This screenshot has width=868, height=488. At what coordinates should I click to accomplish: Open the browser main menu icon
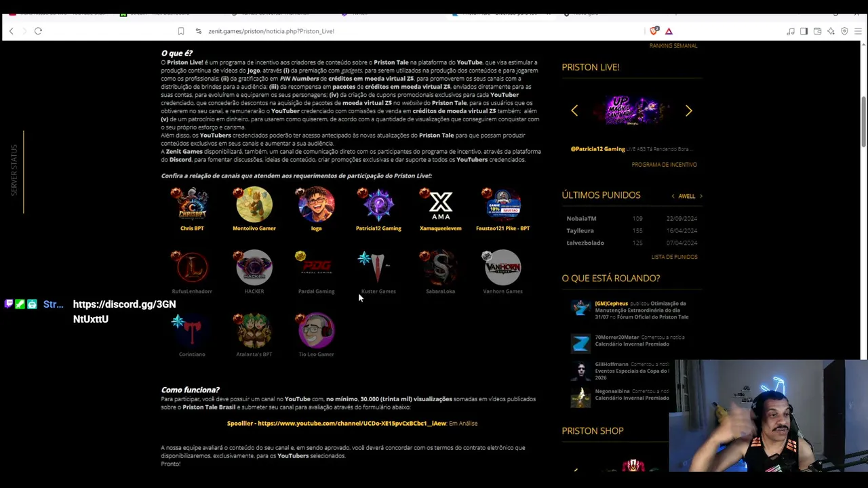click(858, 31)
